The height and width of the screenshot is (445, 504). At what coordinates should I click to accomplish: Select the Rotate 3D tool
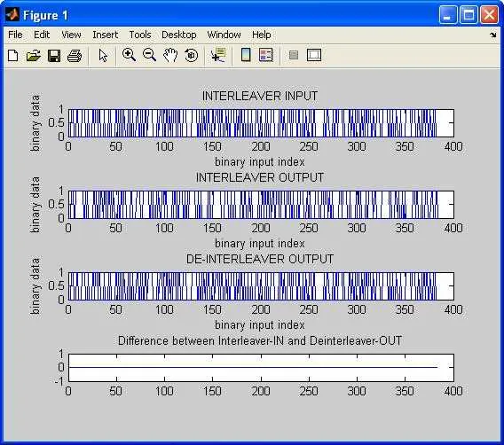tap(192, 55)
